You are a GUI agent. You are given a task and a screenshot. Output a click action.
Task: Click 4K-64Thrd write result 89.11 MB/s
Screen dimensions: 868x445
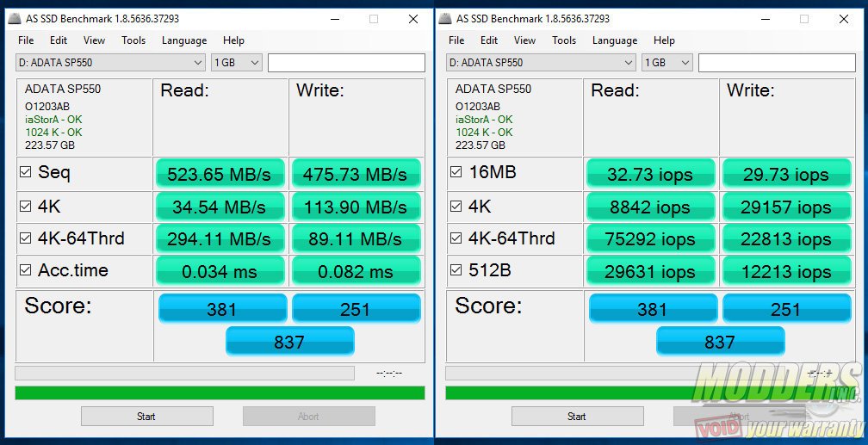tap(356, 238)
